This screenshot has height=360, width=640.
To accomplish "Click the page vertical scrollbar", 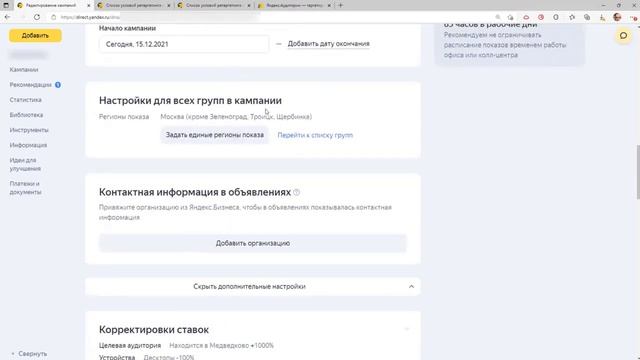I will [638, 171].
